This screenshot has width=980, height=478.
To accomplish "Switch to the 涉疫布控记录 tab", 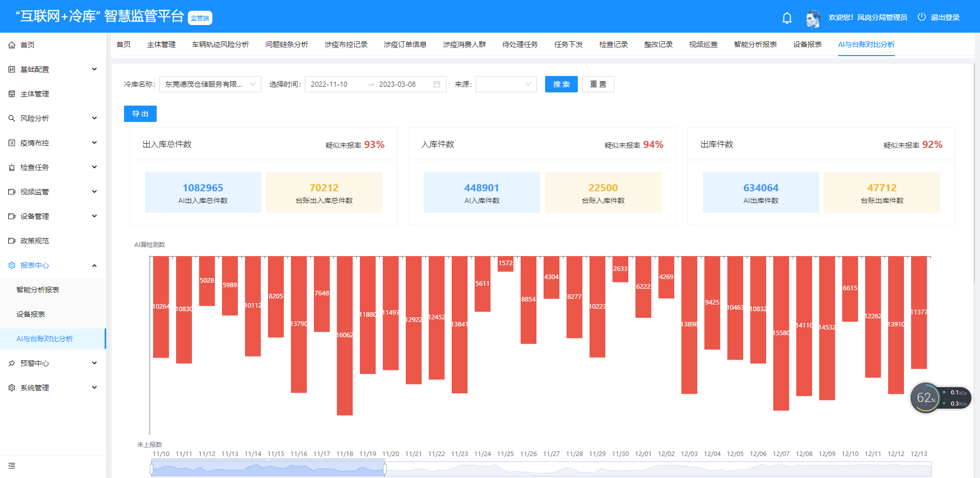I will [346, 44].
